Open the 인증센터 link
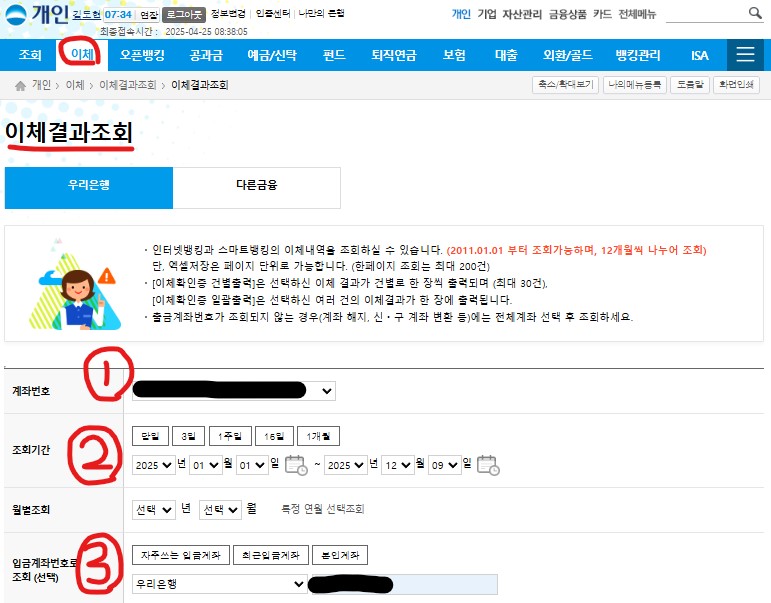The width and height of the screenshot is (771, 603). point(273,14)
